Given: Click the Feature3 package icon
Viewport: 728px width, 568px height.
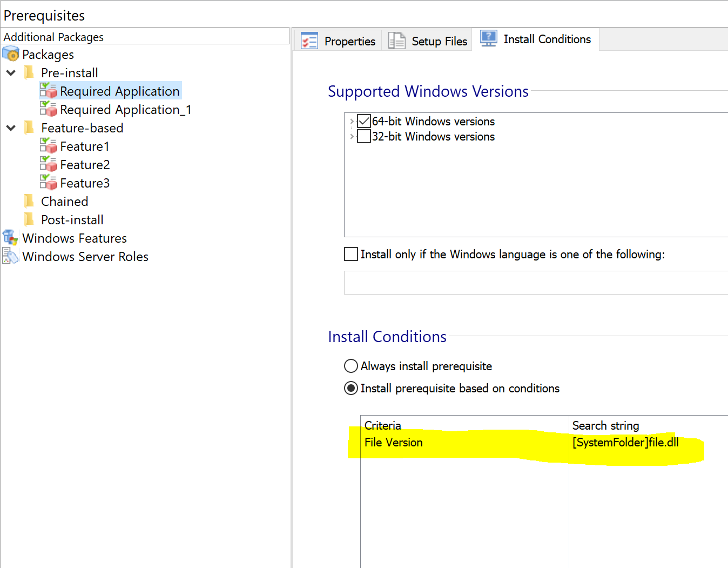Looking at the screenshot, I should coord(48,183).
